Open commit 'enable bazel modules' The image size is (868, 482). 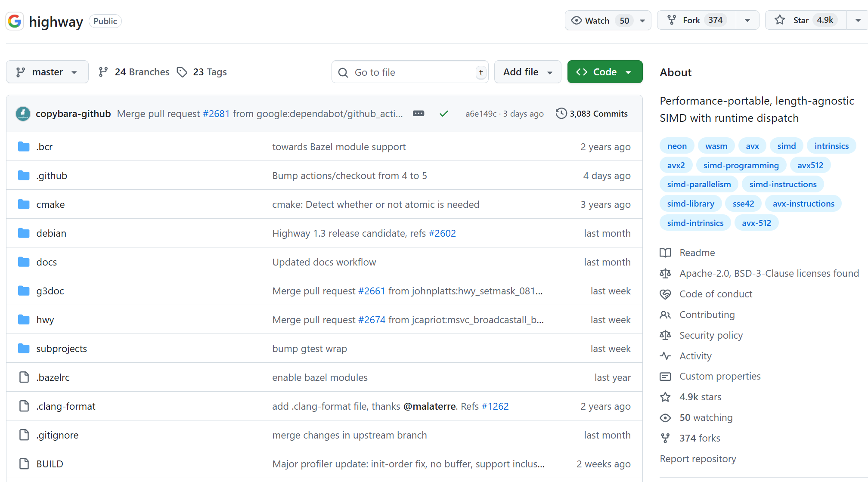coord(320,377)
